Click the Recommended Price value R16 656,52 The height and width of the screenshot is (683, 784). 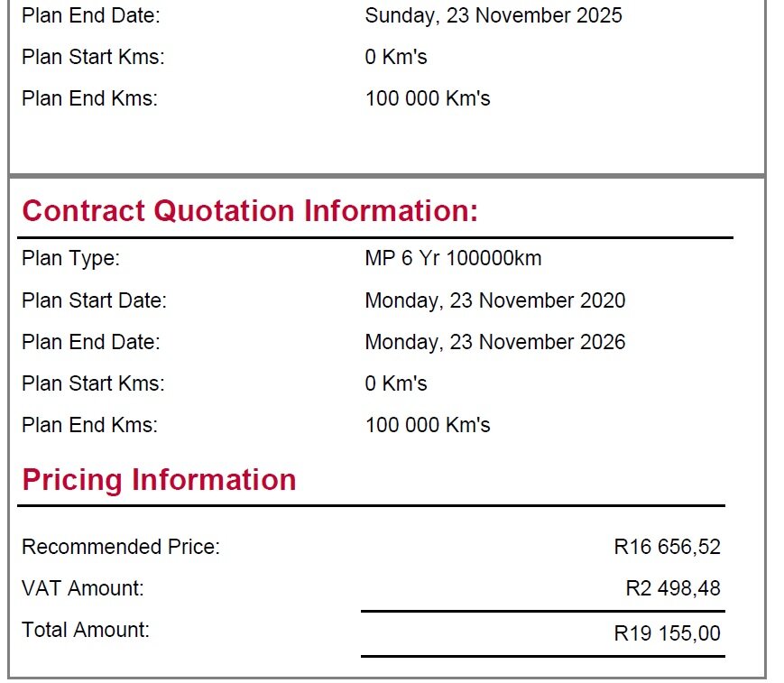pyautogui.click(x=667, y=547)
